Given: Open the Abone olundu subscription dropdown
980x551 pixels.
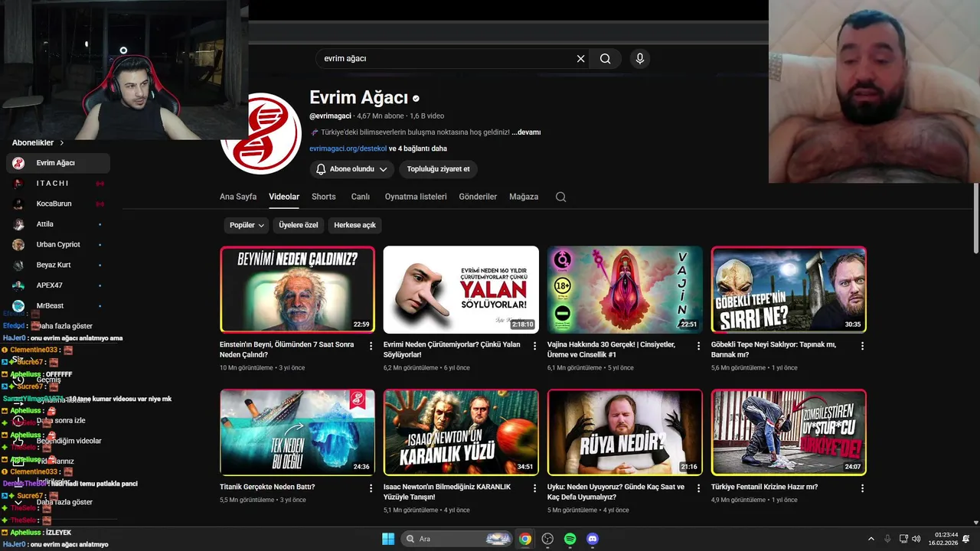Looking at the screenshot, I should point(352,169).
